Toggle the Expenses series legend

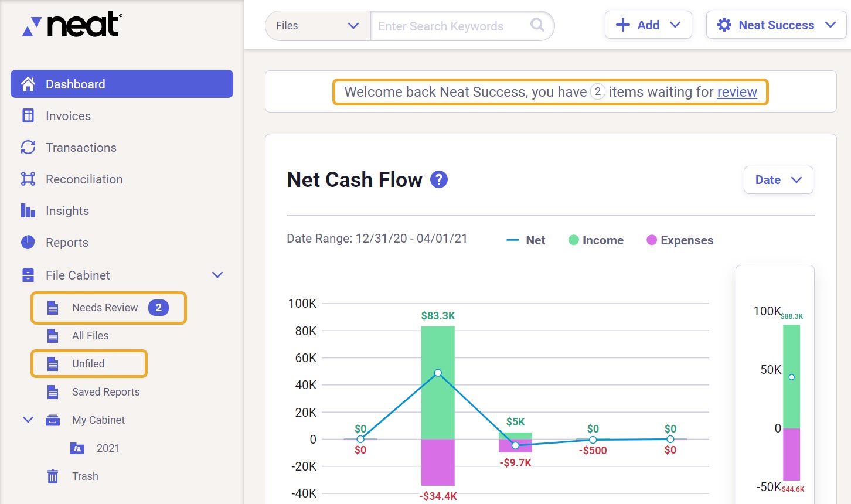pos(680,240)
